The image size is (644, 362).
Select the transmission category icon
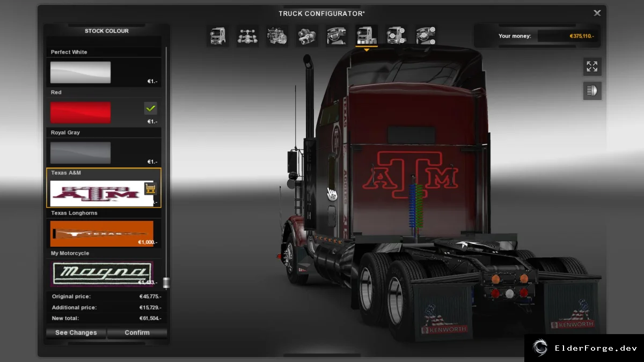pos(307,36)
